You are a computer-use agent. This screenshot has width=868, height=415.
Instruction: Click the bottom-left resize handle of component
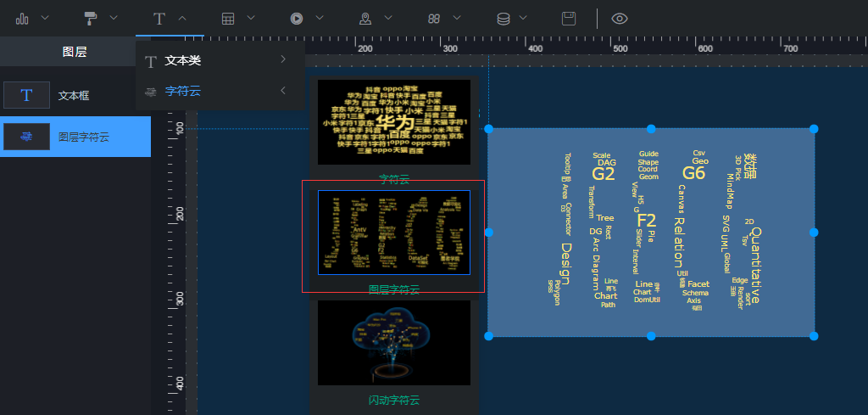click(x=489, y=336)
